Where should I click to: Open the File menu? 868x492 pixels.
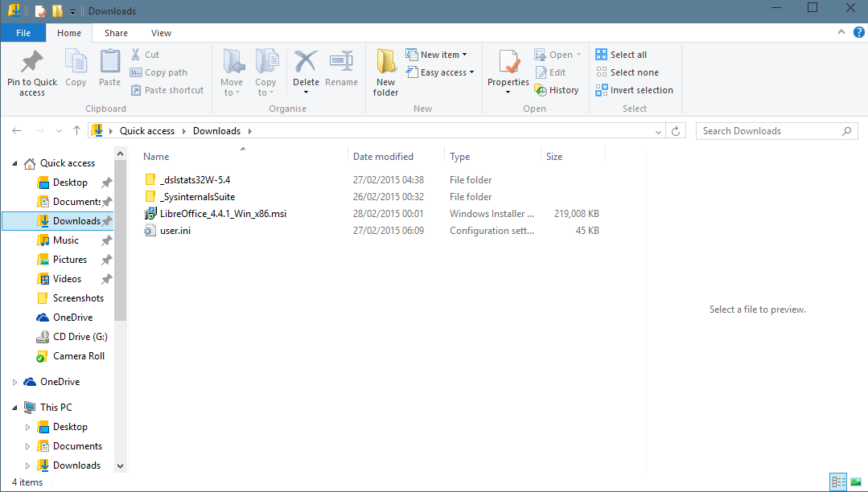[x=23, y=33]
